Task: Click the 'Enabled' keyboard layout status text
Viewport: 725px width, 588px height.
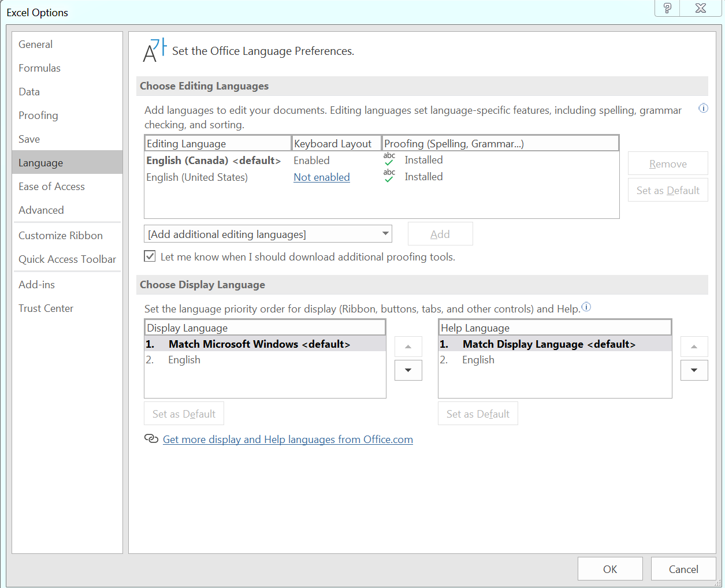Action: pyautogui.click(x=311, y=161)
